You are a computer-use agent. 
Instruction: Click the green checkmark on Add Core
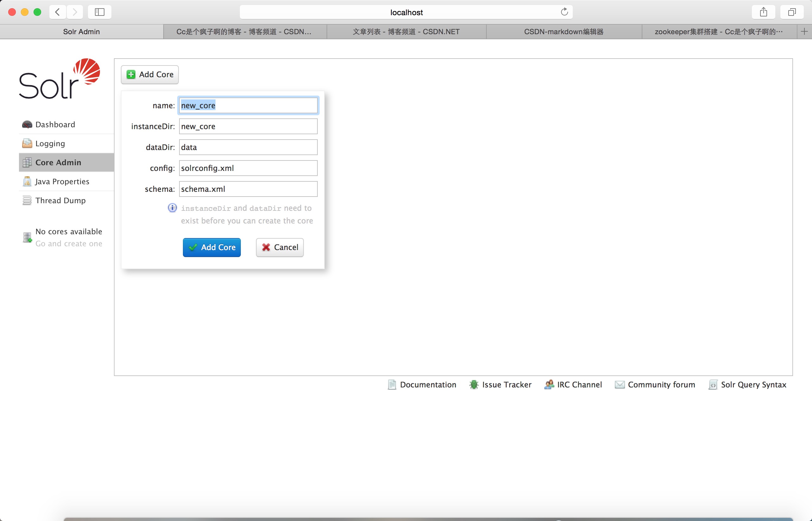point(193,247)
